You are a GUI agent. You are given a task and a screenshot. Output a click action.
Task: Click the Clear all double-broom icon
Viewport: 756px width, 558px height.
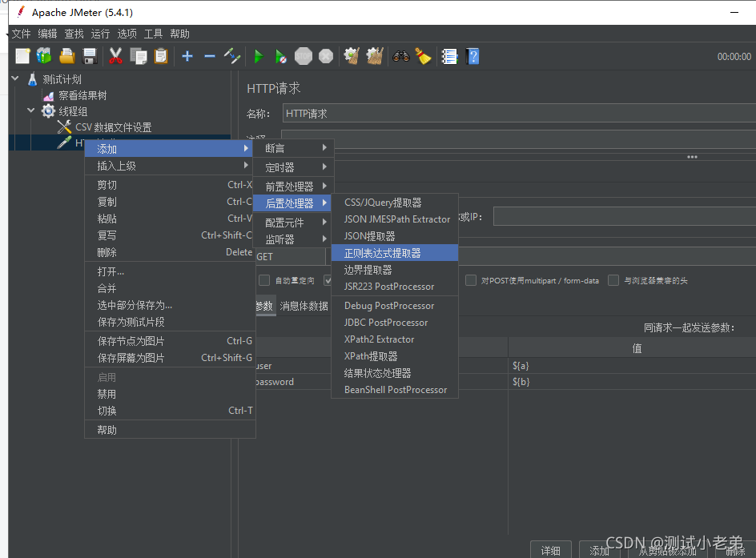point(375,56)
